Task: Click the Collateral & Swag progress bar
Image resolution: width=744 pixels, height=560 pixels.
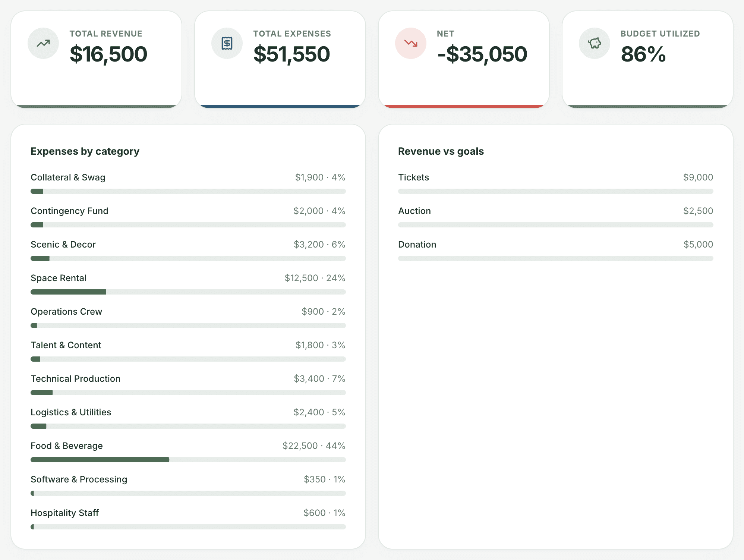Action: click(x=188, y=191)
